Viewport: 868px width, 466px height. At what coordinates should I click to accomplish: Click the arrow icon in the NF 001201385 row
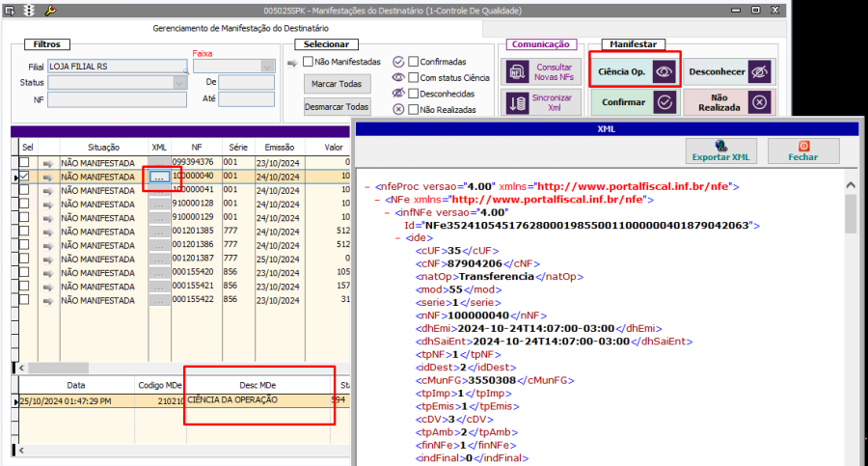click(x=48, y=233)
